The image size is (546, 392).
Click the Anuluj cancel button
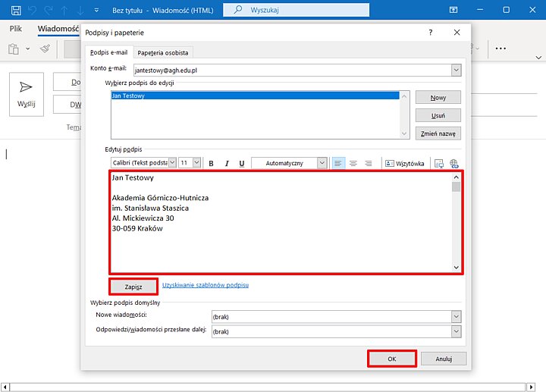click(x=444, y=359)
